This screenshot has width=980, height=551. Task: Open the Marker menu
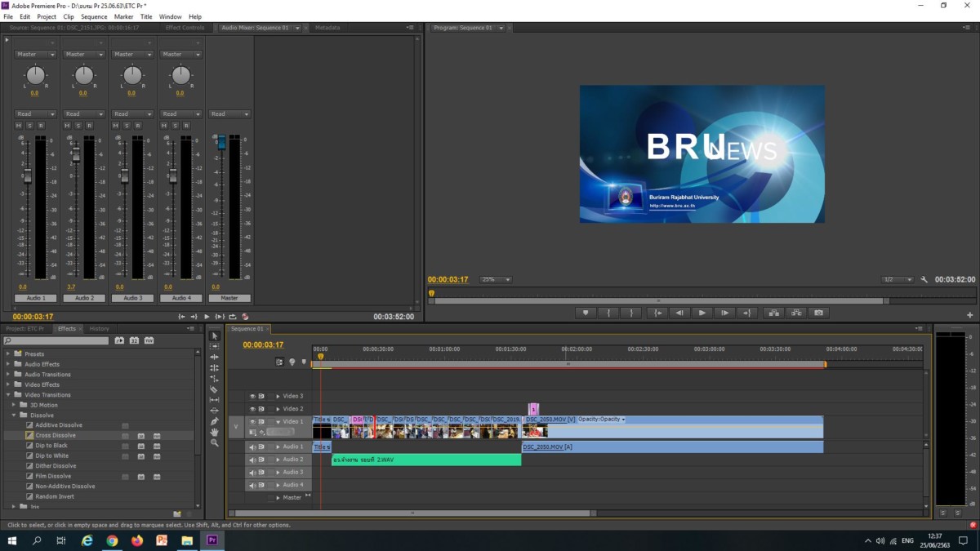tap(123, 16)
